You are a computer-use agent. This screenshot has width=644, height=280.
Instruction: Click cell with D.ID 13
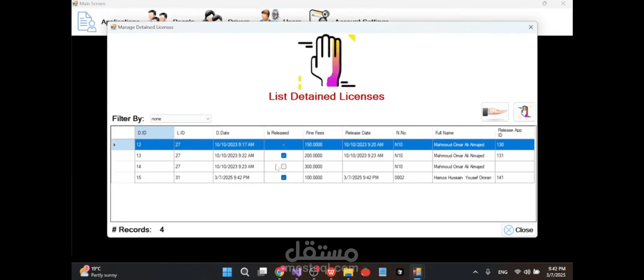(x=154, y=156)
